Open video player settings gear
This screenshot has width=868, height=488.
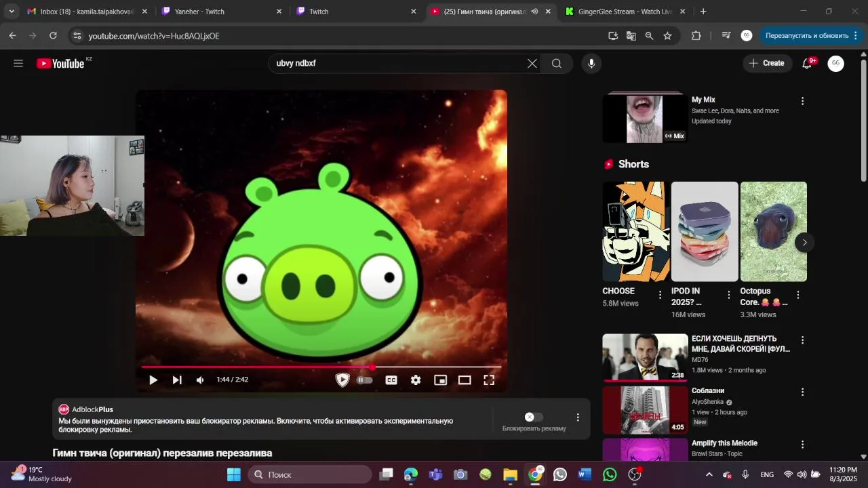tap(416, 380)
